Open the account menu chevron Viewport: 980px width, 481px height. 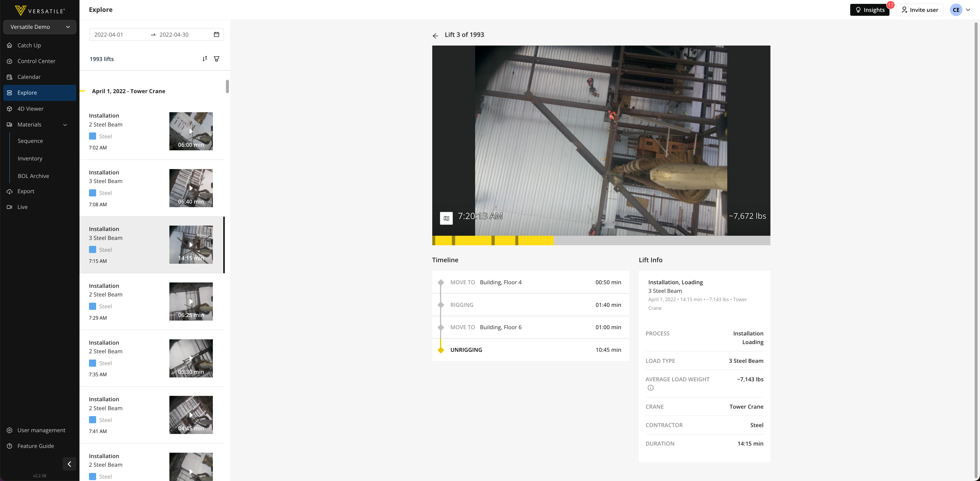point(968,10)
